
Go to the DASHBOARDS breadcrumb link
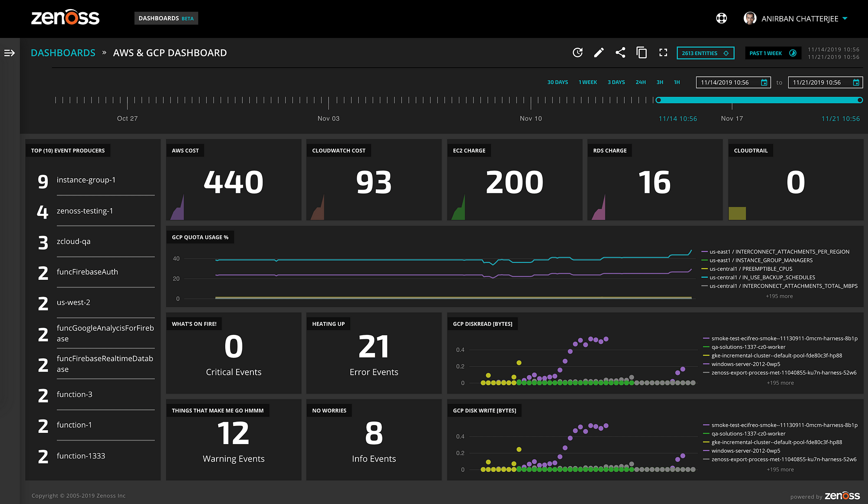pyautogui.click(x=63, y=53)
